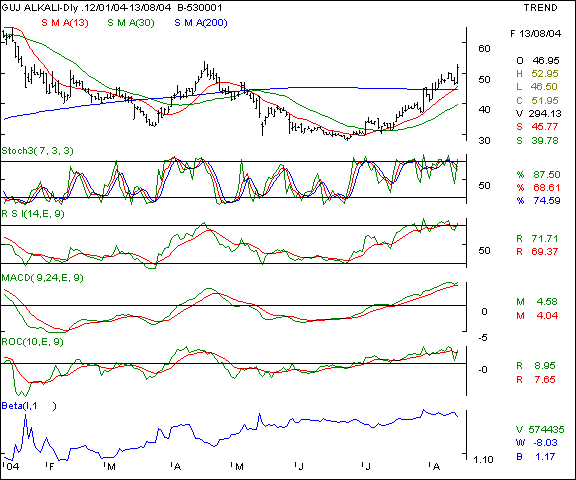Select the 'Beta(I,1 )' indicator label

(x=29, y=406)
